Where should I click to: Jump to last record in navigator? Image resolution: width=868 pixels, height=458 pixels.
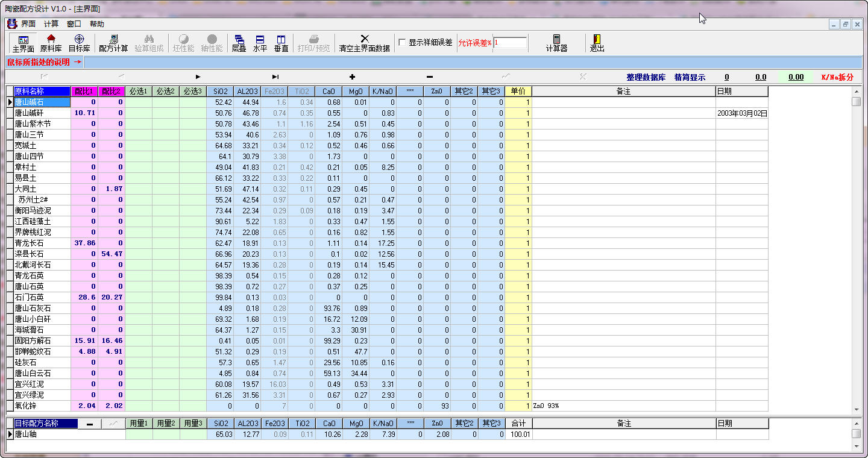pos(275,77)
